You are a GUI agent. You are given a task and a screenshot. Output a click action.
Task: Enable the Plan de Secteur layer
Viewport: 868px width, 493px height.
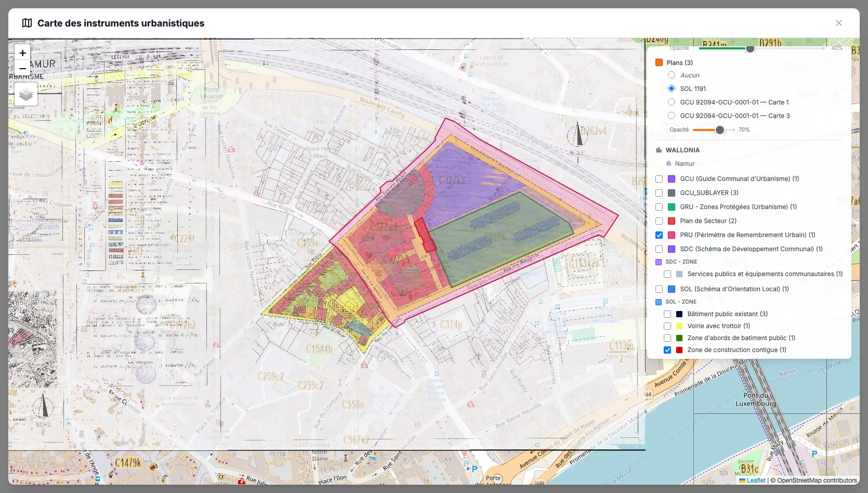(659, 221)
